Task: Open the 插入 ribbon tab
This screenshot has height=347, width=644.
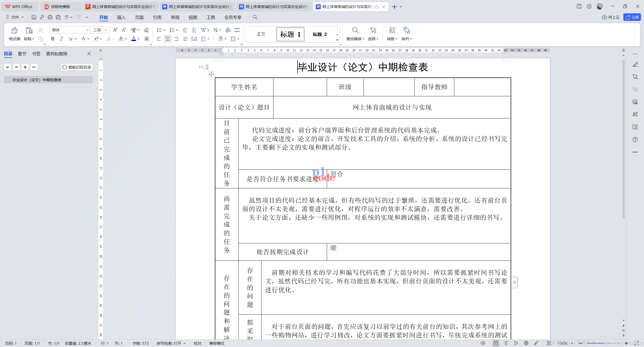Action: click(121, 17)
